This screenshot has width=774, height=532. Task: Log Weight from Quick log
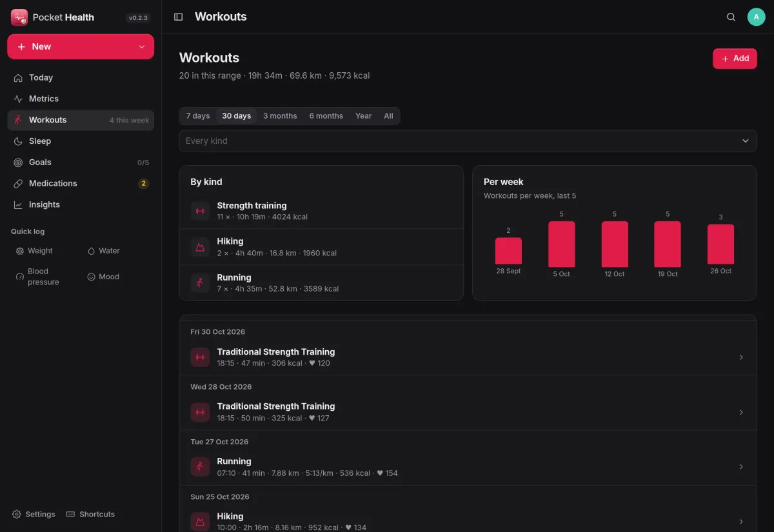pyautogui.click(x=35, y=251)
